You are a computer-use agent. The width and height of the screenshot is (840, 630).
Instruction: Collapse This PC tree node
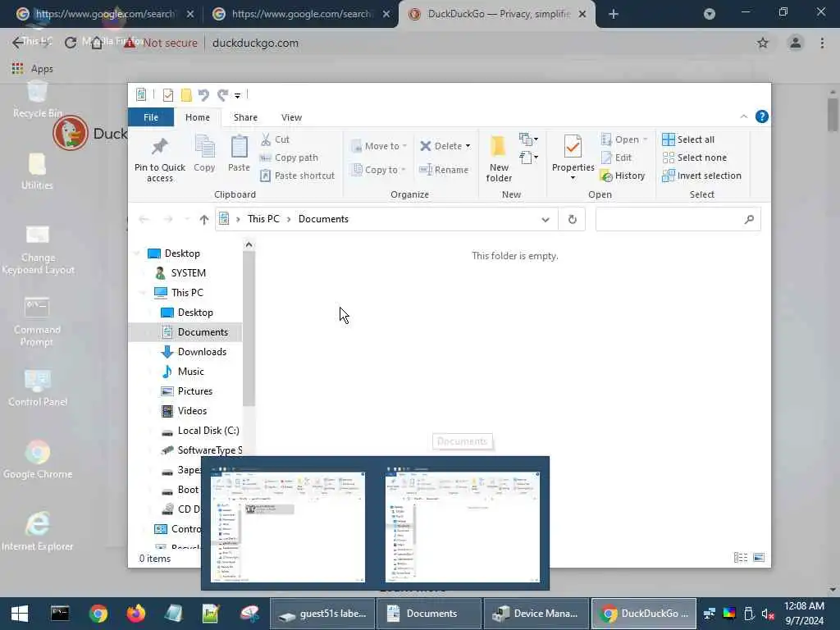pyautogui.click(x=143, y=293)
